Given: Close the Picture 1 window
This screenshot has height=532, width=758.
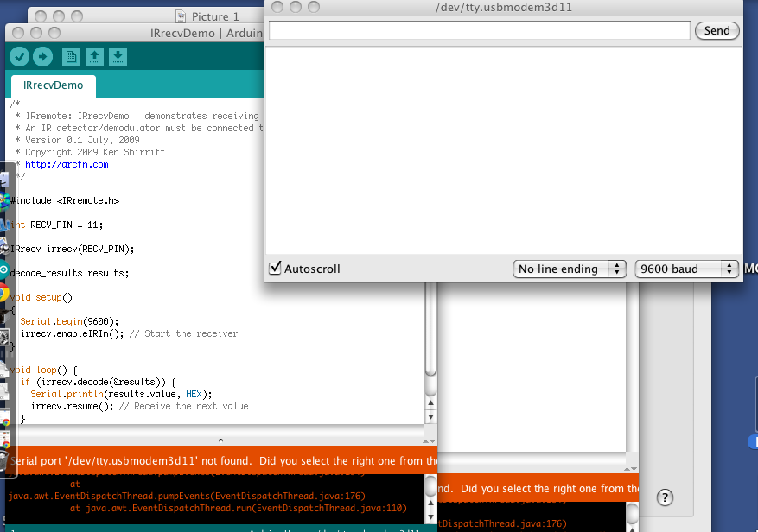Looking at the screenshot, I should point(41,16).
